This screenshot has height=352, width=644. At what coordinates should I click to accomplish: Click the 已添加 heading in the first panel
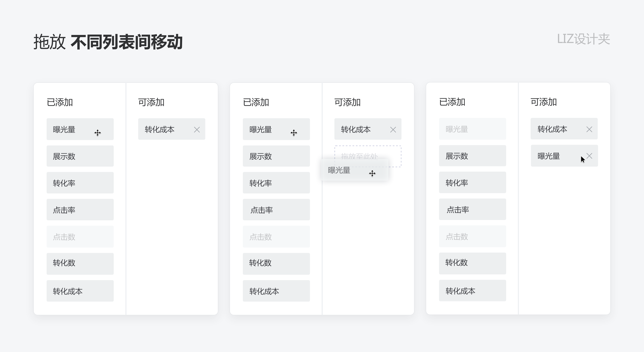[60, 102]
